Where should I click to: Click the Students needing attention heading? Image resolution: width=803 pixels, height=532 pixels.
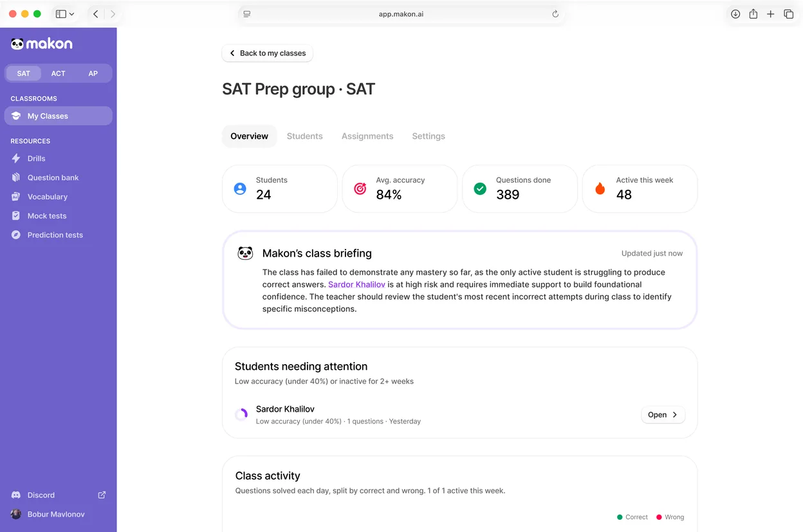[x=301, y=367]
